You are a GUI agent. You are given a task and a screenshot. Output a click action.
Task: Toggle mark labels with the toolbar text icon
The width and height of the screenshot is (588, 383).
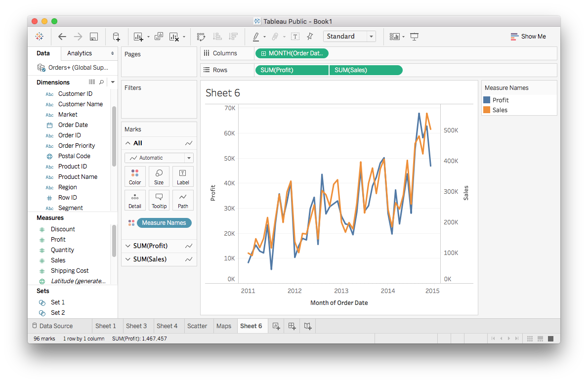(x=295, y=37)
